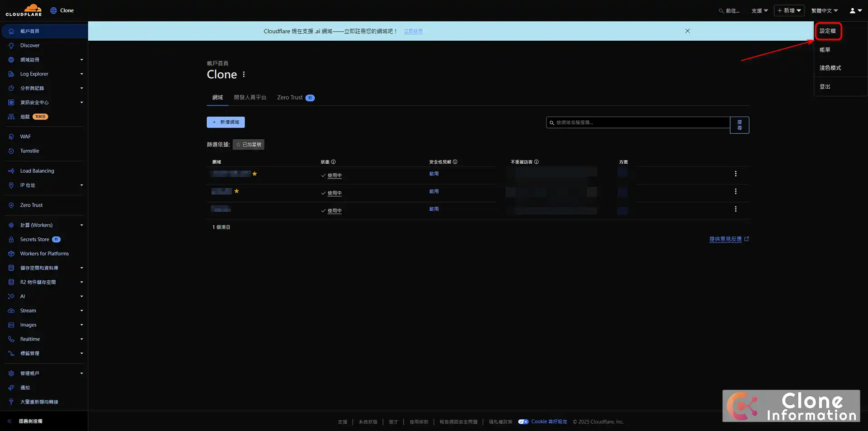Open Discover from the sidebar
The height and width of the screenshot is (431, 868).
pyautogui.click(x=30, y=45)
